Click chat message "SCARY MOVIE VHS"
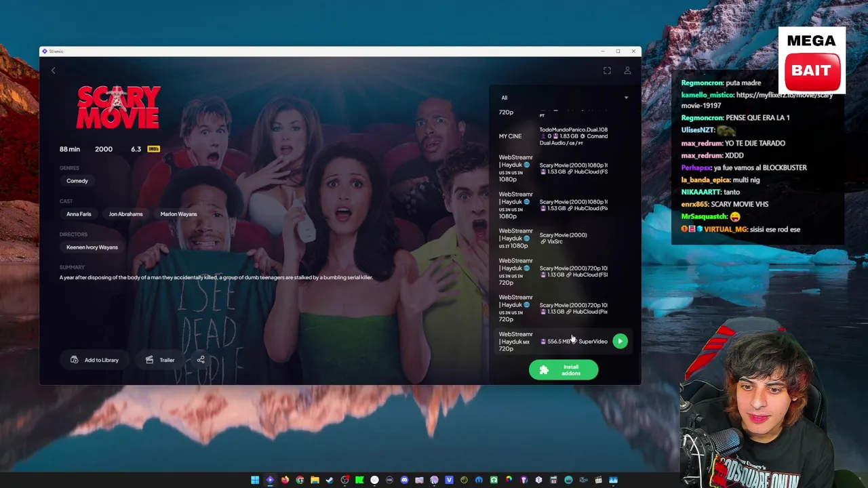This screenshot has height=488, width=868. pos(740,204)
